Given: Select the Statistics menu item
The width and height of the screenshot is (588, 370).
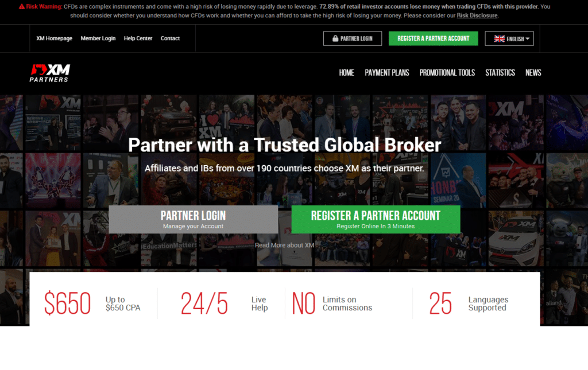Looking at the screenshot, I should pos(500,73).
